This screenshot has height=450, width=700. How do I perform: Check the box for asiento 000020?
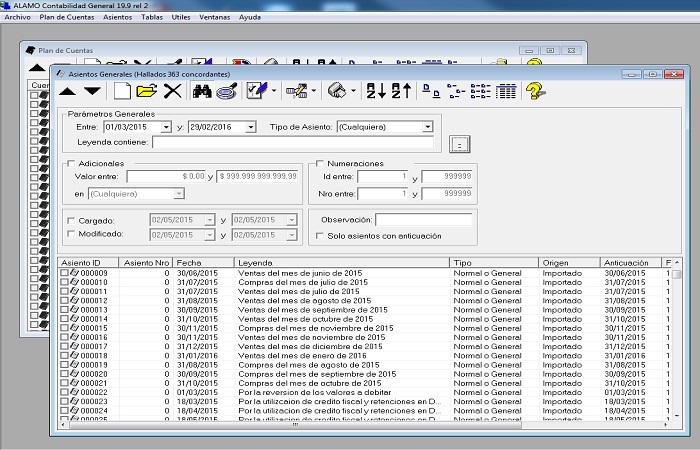point(64,374)
